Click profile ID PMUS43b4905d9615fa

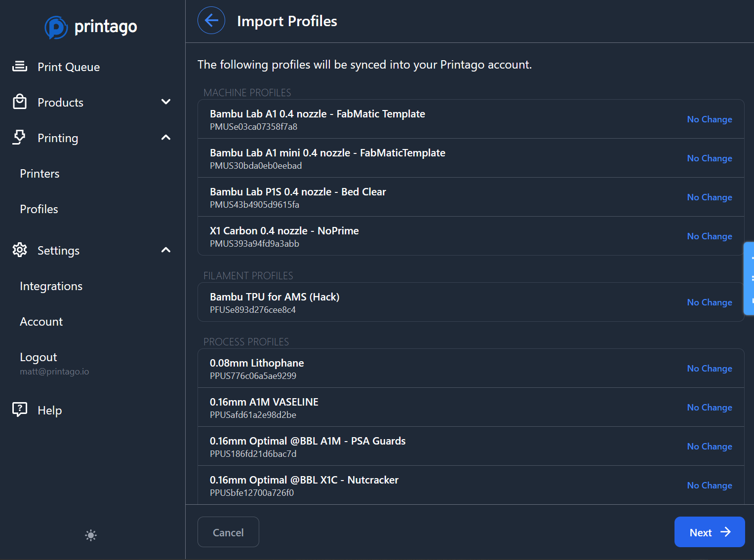click(254, 205)
